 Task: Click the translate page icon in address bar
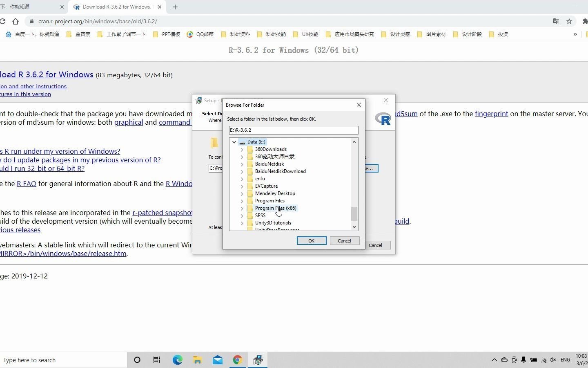556,21
